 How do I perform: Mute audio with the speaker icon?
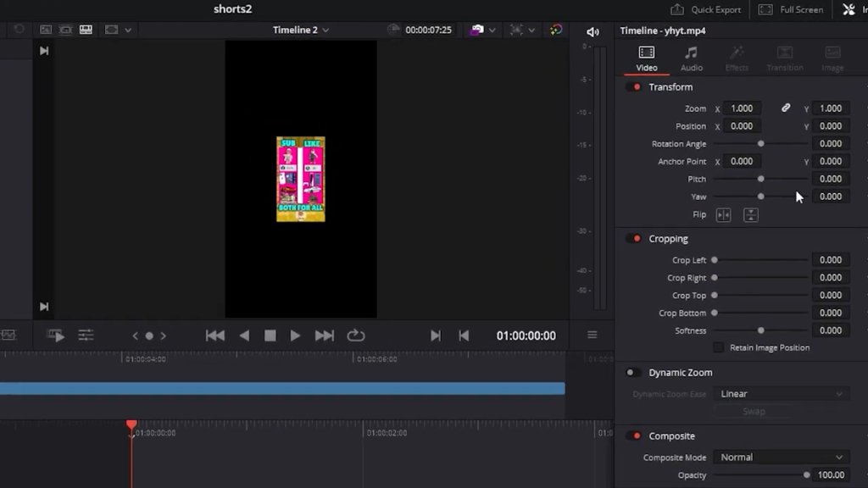pyautogui.click(x=593, y=32)
